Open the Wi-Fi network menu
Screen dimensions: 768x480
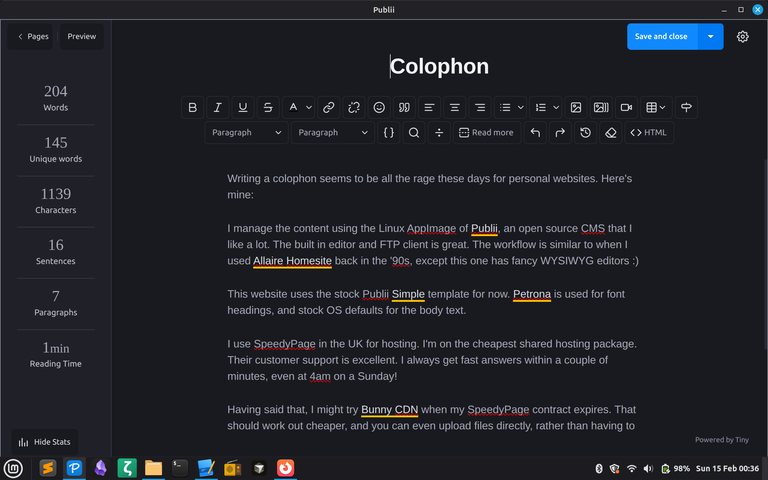(632, 469)
